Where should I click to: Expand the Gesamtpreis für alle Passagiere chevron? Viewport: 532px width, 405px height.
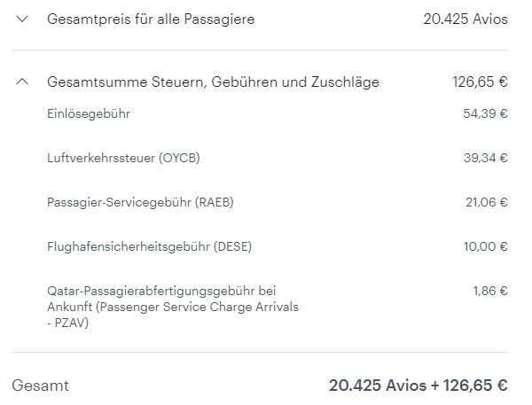point(22,19)
